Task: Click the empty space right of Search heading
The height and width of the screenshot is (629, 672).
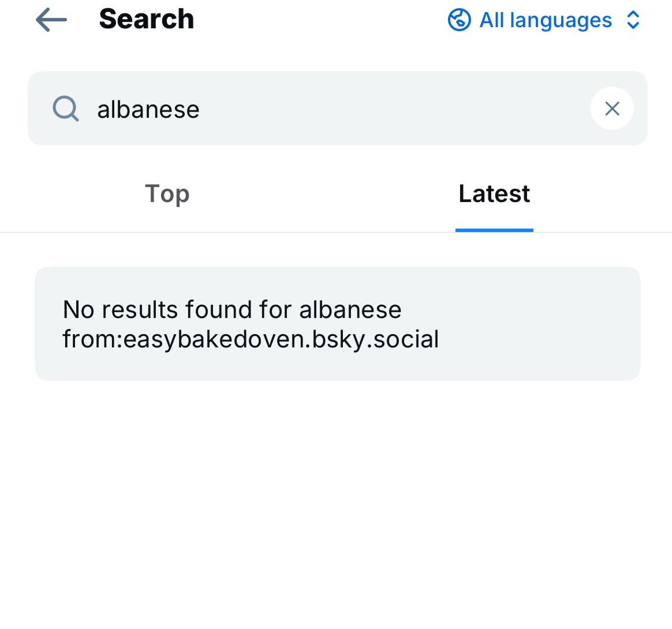Action: [x=318, y=20]
